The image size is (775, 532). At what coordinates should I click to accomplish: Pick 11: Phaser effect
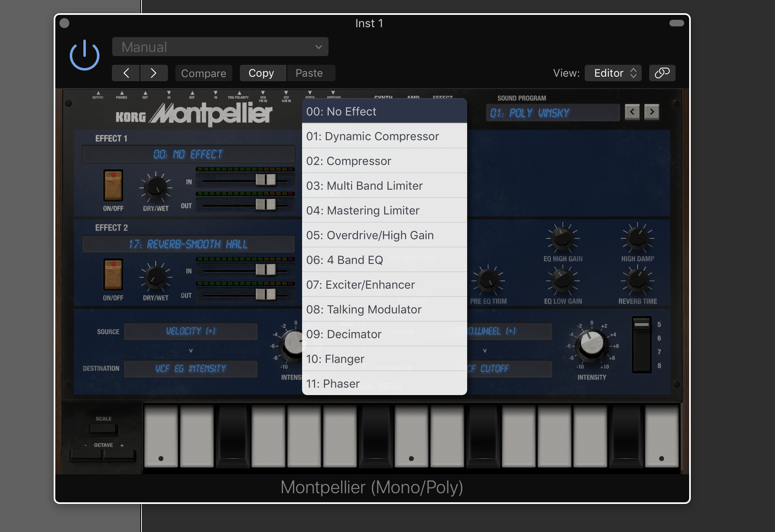point(385,383)
